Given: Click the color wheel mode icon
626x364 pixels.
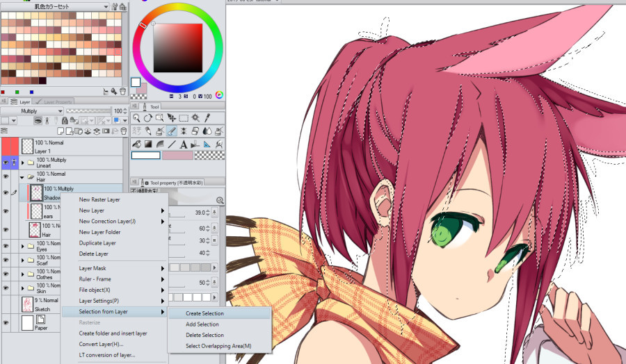Looking at the screenshot, I should click(219, 95).
